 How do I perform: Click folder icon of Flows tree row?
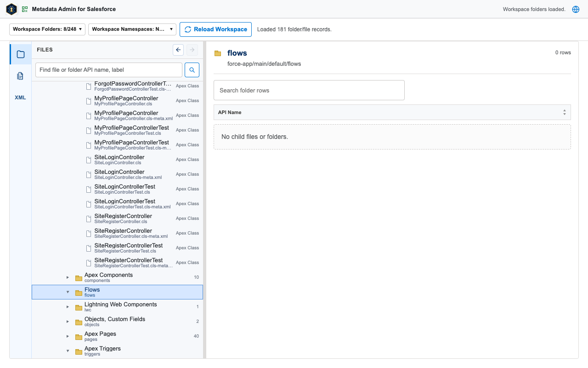click(x=79, y=293)
